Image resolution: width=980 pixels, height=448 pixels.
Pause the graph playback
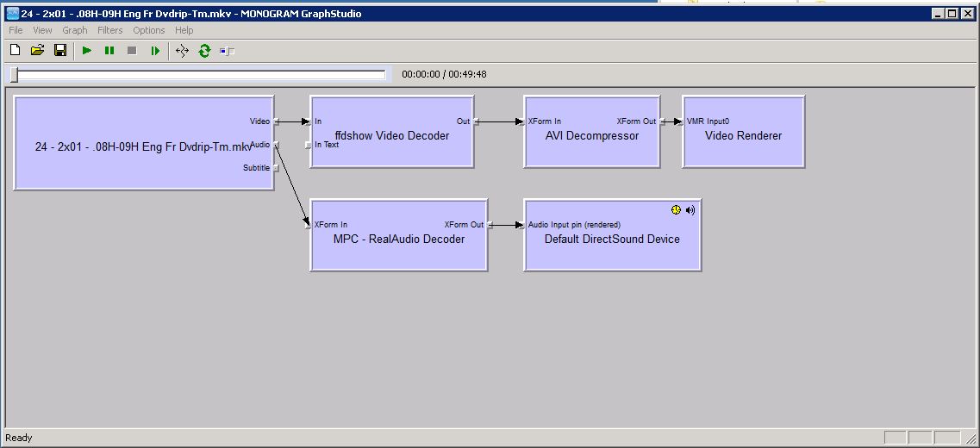tap(109, 51)
